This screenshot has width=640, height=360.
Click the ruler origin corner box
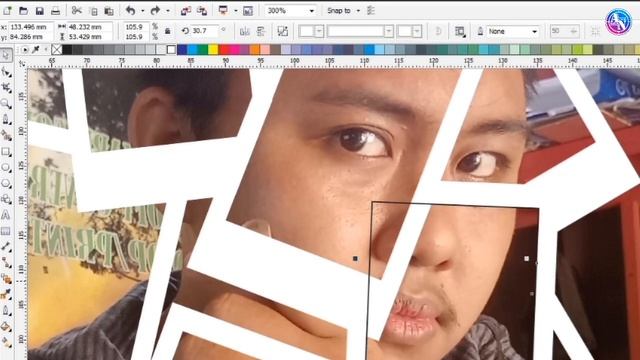(22, 64)
